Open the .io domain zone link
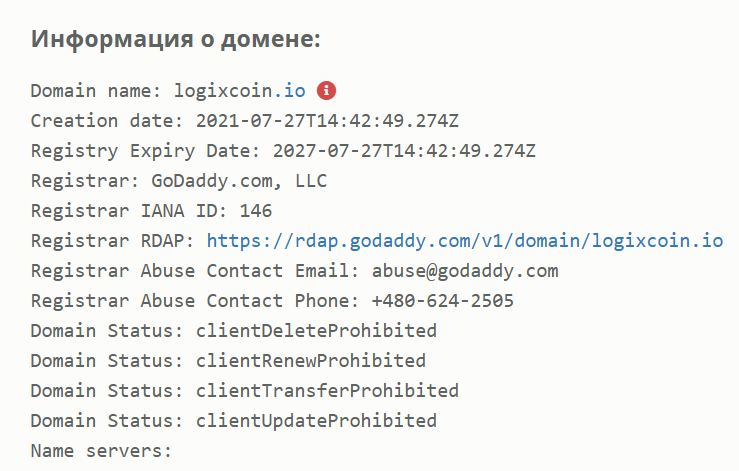 (x=296, y=91)
